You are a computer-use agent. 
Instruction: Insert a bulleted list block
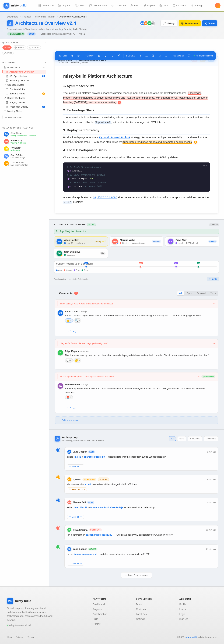click(147, 56)
